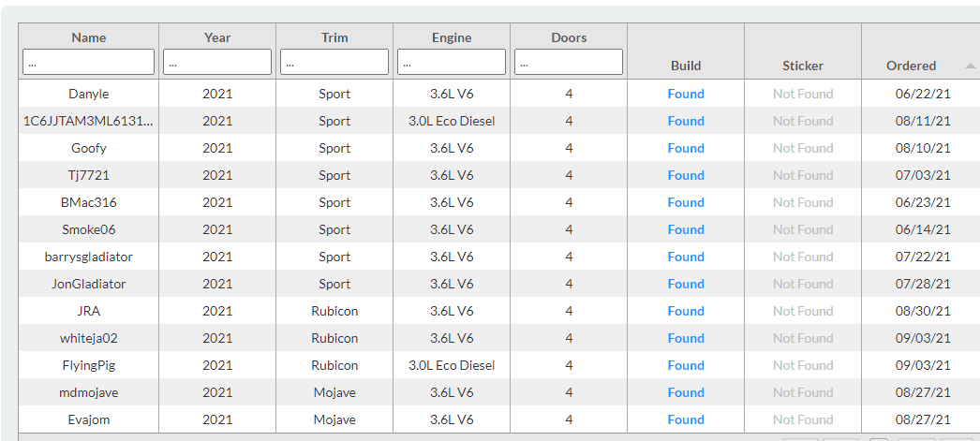This screenshot has width=980, height=441.
Task: Click the Year column filter input
Action: point(217,62)
